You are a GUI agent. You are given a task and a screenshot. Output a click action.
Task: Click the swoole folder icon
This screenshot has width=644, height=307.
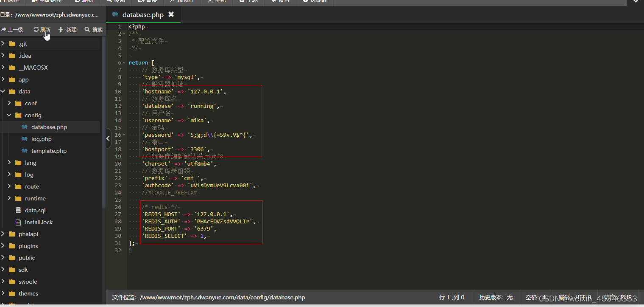pos(11,282)
